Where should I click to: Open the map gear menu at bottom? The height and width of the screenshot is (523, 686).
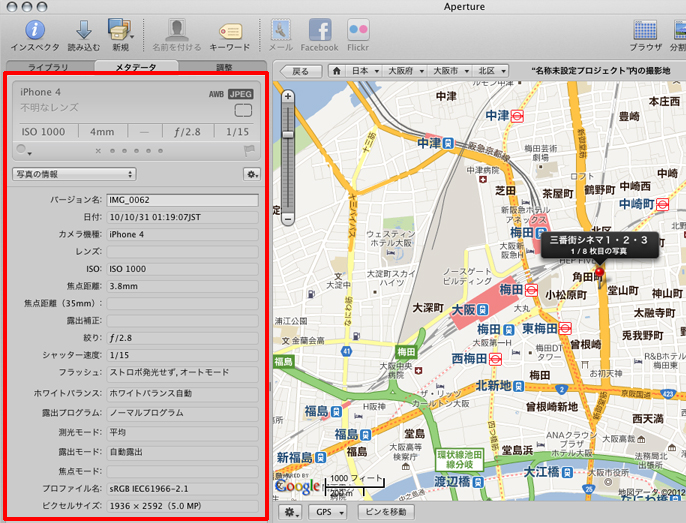coord(290,512)
